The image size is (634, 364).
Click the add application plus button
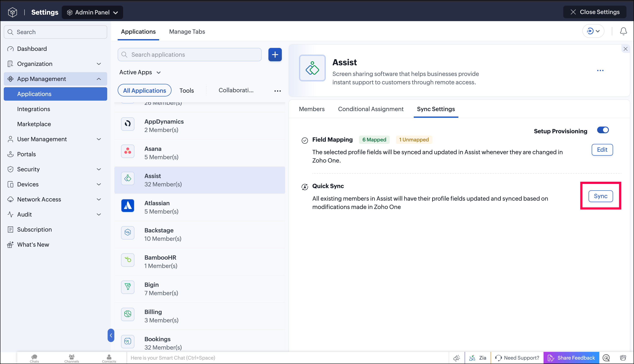pyautogui.click(x=275, y=55)
